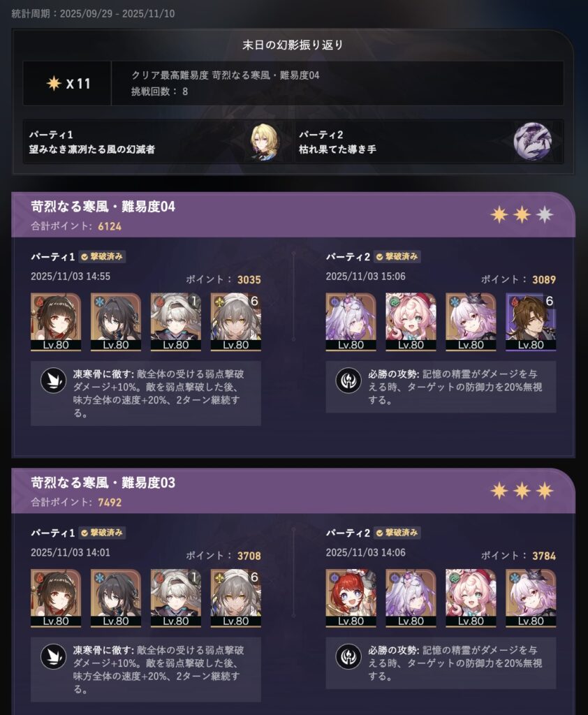588x715 pixels.
Task: Click the 撃破済み badge for 難易度03 パーティ2
Action: pyautogui.click(x=397, y=533)
